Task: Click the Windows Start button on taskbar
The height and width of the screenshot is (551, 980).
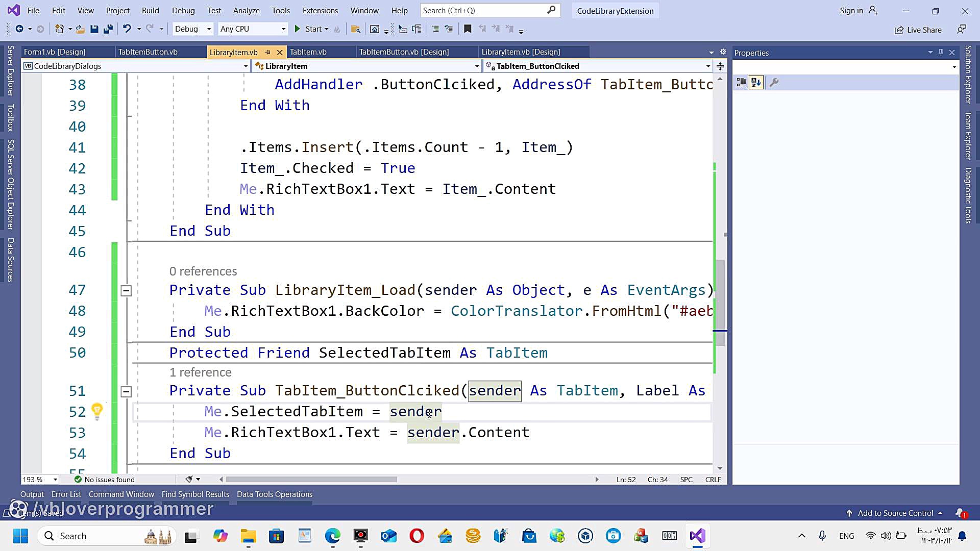Action: 20,536
